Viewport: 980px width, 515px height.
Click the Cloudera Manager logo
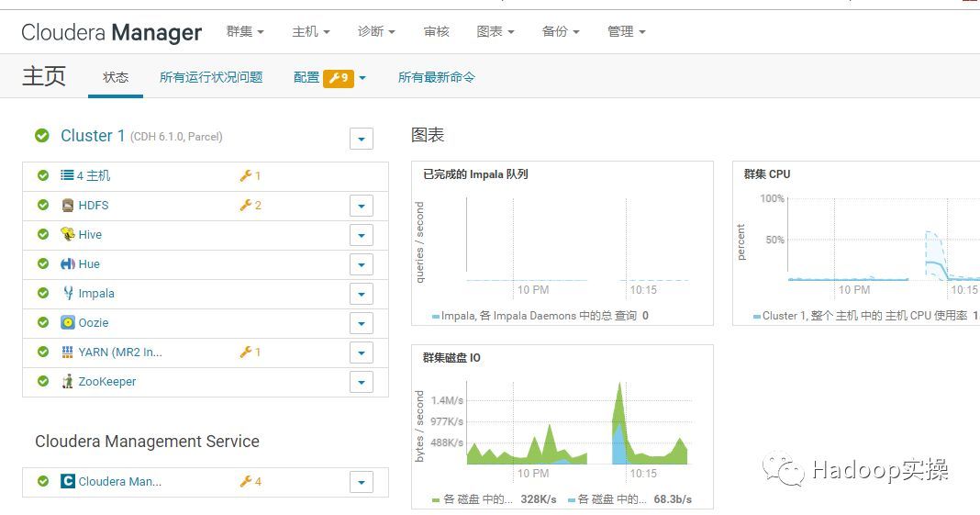pyautogui.click(x=111, y=32)
